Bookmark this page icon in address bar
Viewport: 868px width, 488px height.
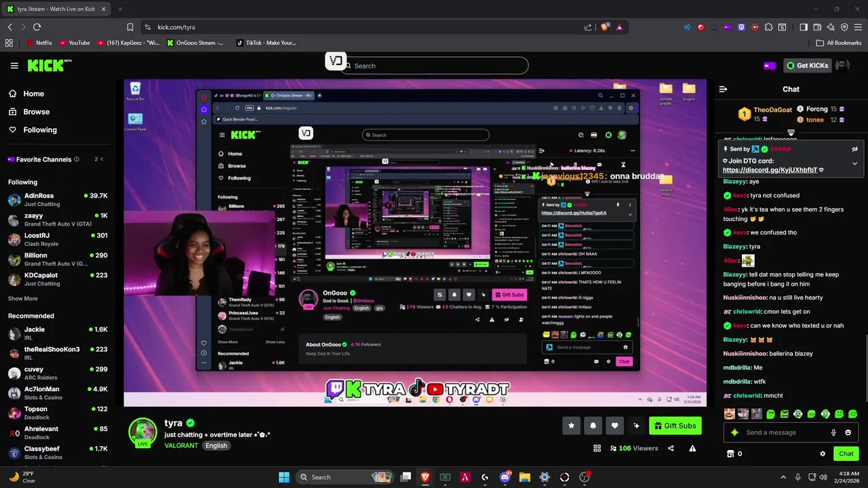pos(130,27)
